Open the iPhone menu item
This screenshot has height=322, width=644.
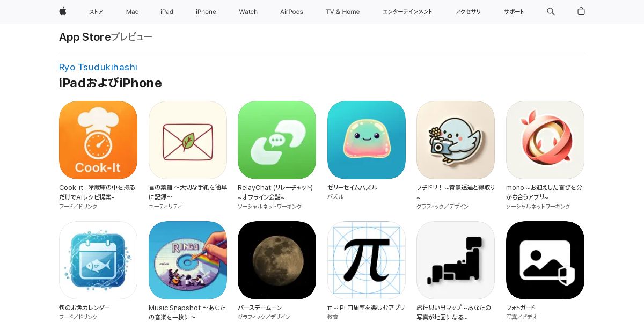(x=206, y=12)
